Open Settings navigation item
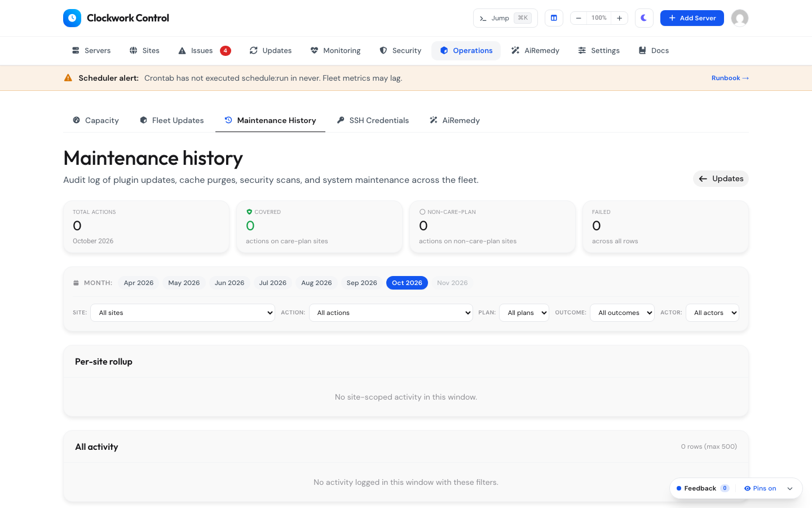Viewport: 812px width, 508px height. pyautogui.click(x=599, y=51)
